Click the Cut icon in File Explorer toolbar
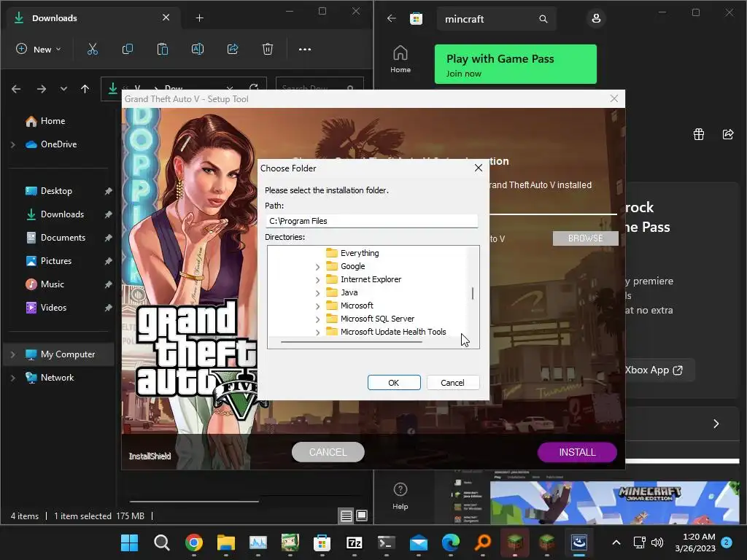This screenshot has height=560, width=747. tap(93, 49)
